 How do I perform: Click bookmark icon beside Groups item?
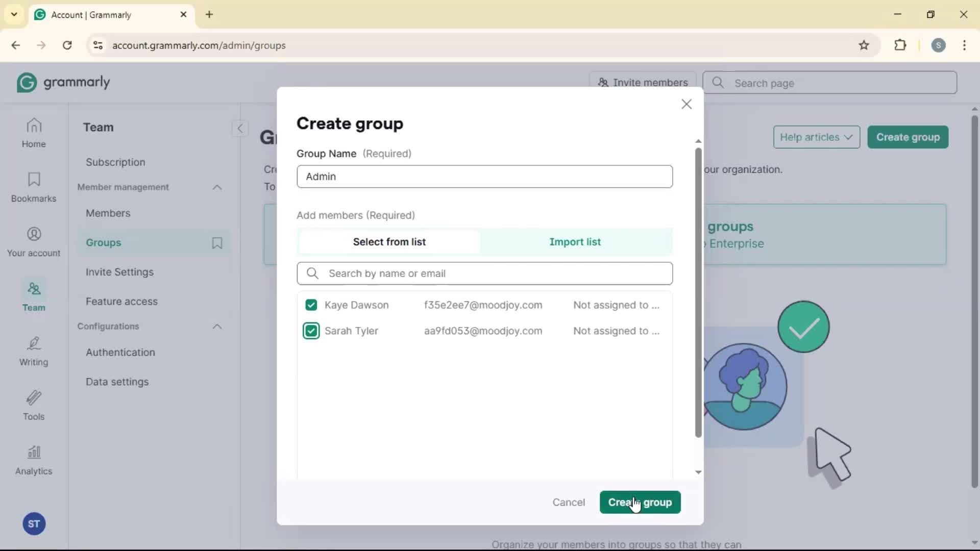click(217, 243)
